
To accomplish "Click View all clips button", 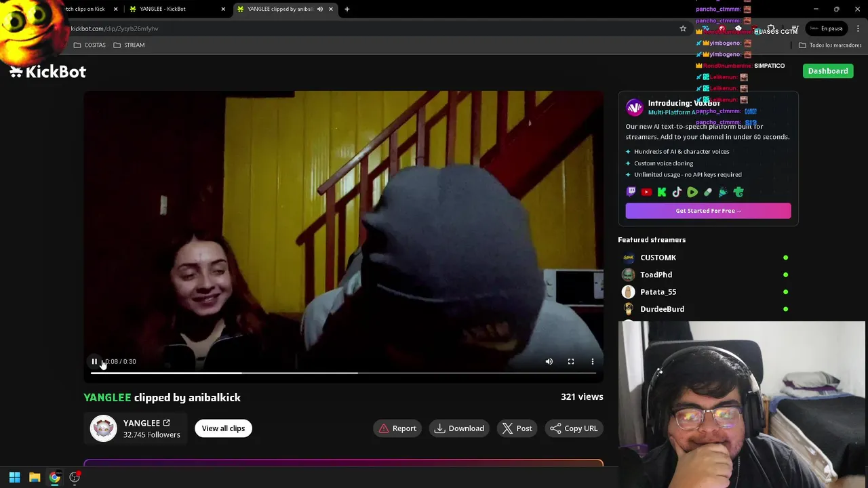I will tap(223, 428).
